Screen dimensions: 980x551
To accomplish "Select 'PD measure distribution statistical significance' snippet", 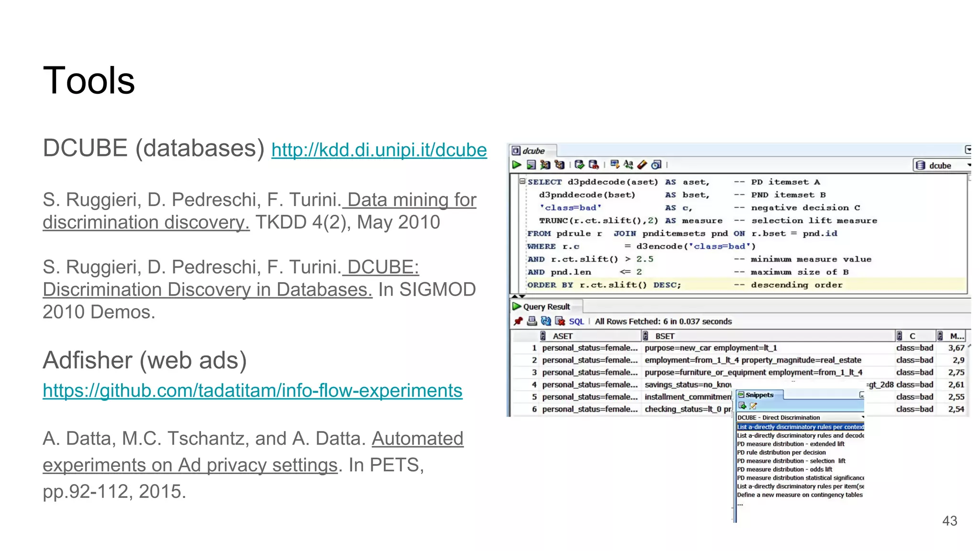I will pyautogui.click(x=800, y=478).
